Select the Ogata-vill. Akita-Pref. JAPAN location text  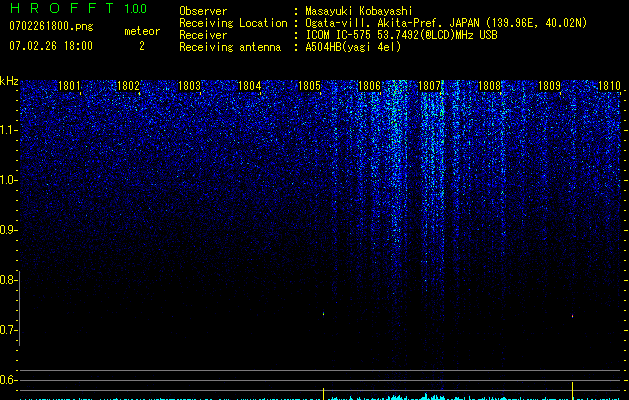(x=446, y=23)
